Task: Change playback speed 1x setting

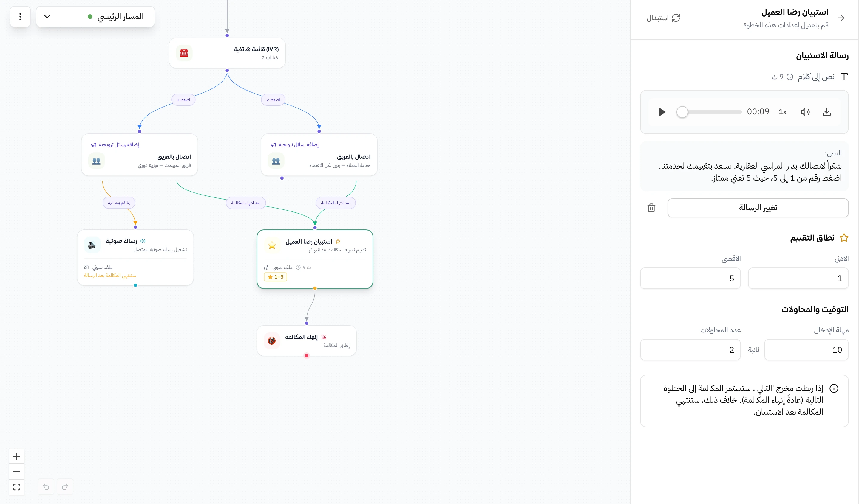Action: tap(783, 112)
